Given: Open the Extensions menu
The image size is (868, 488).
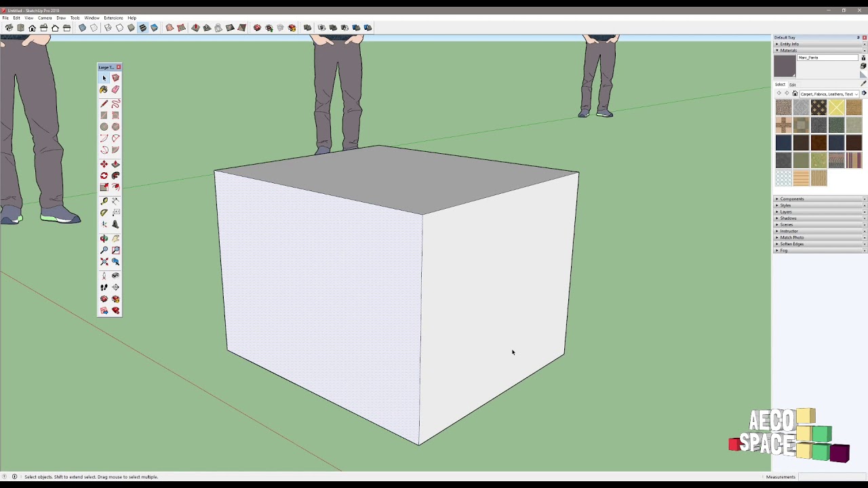Looking at the screenshot, I should (113, 18).
